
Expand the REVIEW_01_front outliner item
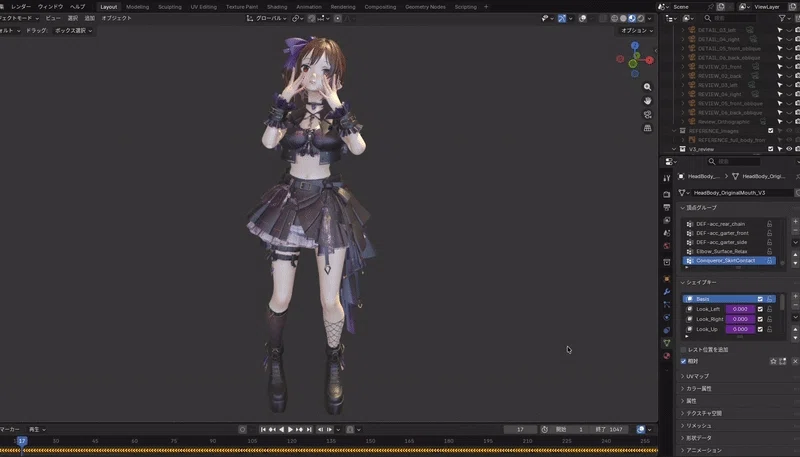(x=683, y=67)
